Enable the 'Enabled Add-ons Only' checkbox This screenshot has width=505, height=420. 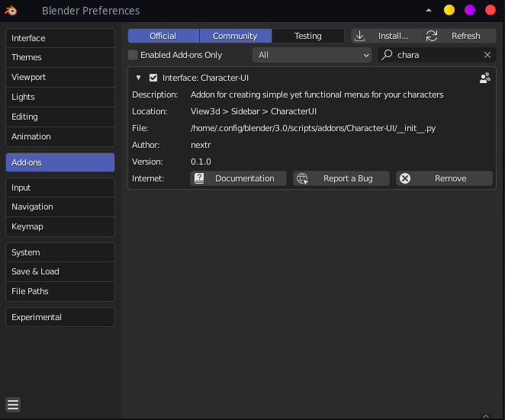[x=133, y=55]
